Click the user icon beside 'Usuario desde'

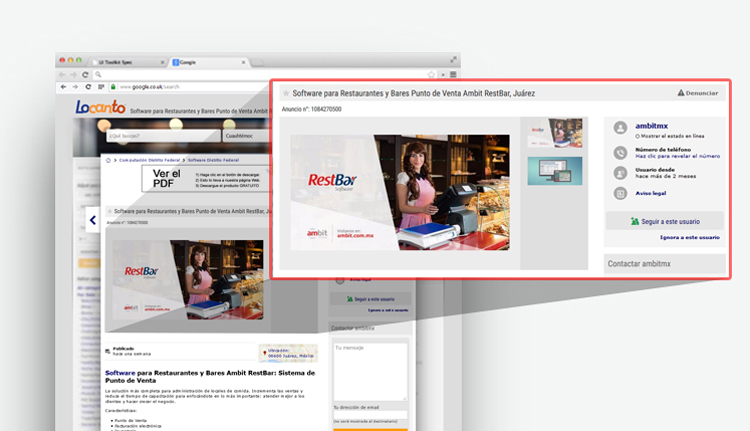tap(620, 173)
